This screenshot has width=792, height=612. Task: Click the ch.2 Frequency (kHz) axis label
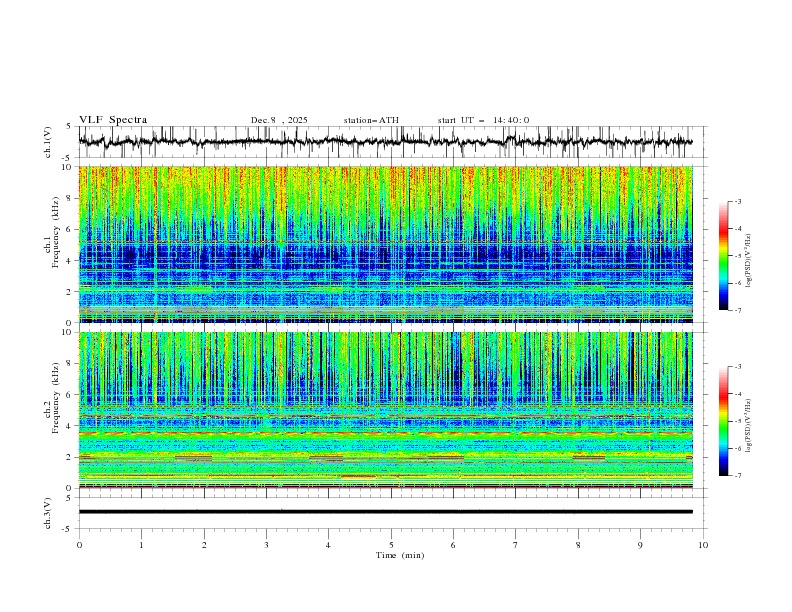click(x=52, y=398)
